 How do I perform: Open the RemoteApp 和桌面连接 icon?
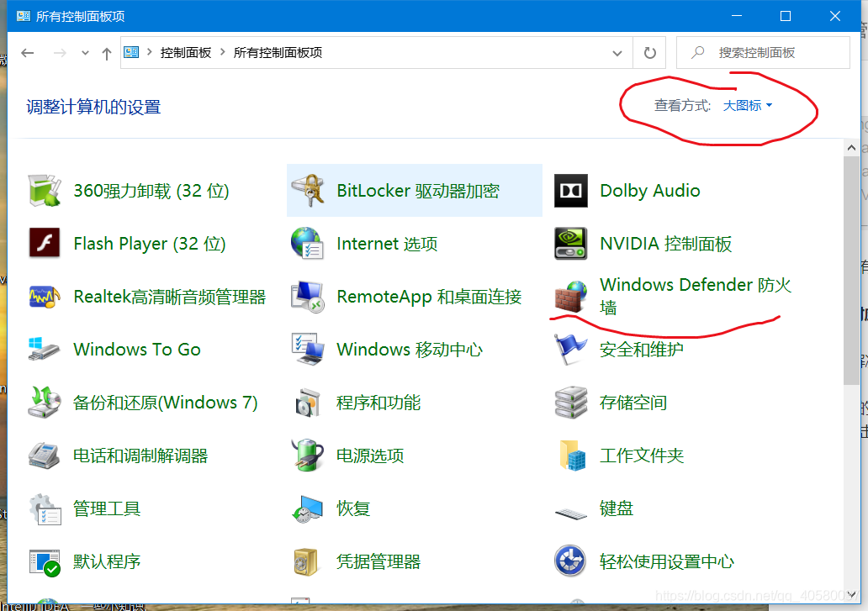(x=308, y=297)
